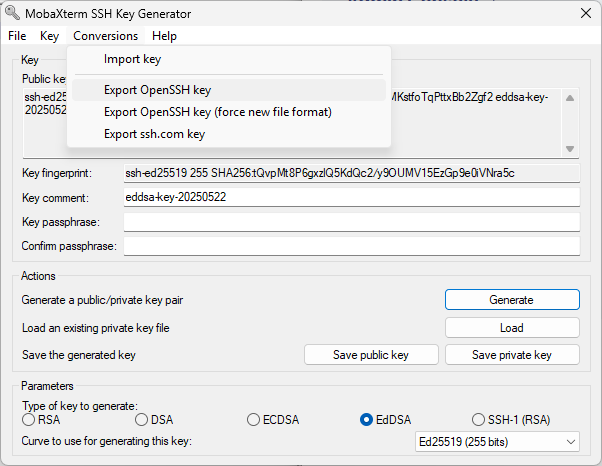This screenshot has height=466, width=602.
Task: Choose Export OpenSSH key (force new file format)
Action: coord(229,112)
